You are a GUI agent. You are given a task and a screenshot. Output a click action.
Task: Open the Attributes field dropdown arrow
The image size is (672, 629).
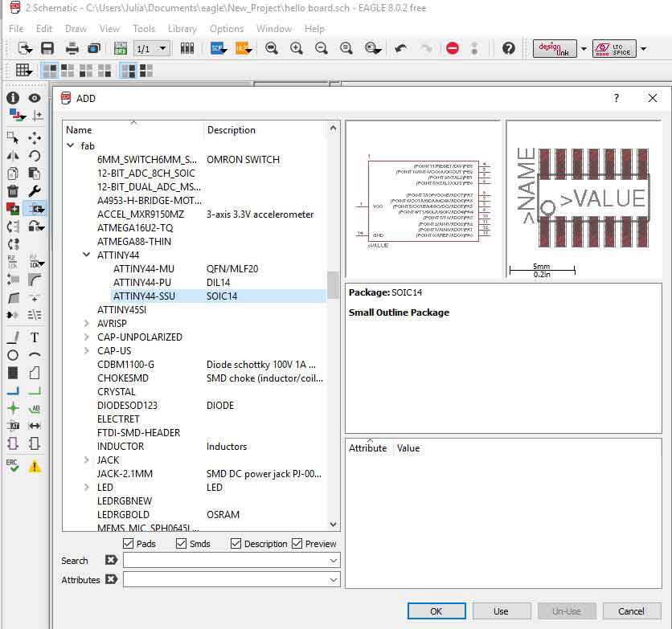coord(333,579)
